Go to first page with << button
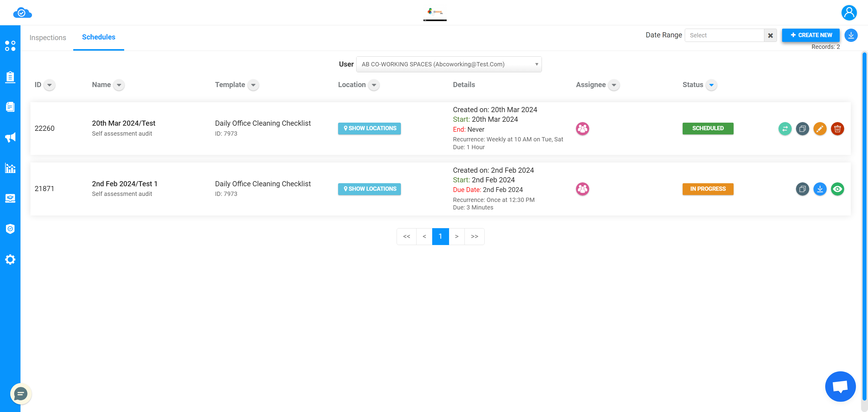 [x=407, y=237]
